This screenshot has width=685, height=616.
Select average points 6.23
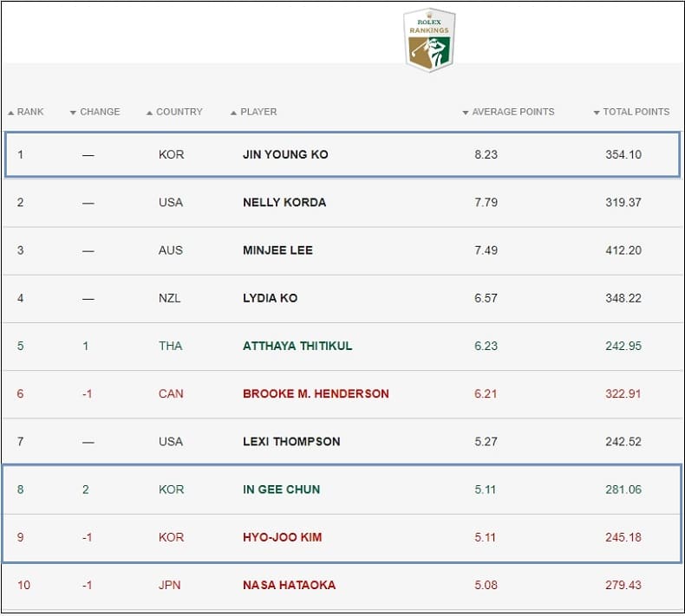point(486,346)
